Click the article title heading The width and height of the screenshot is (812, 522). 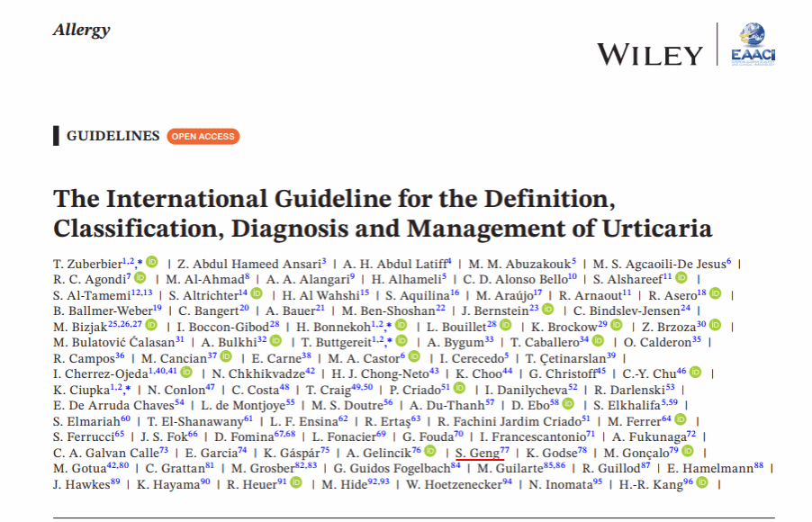pos(383,212)
